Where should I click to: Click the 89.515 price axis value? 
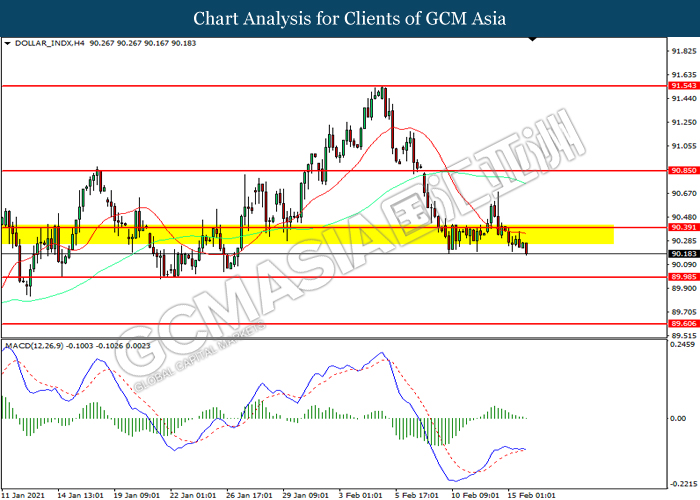(x=684, y=336)
